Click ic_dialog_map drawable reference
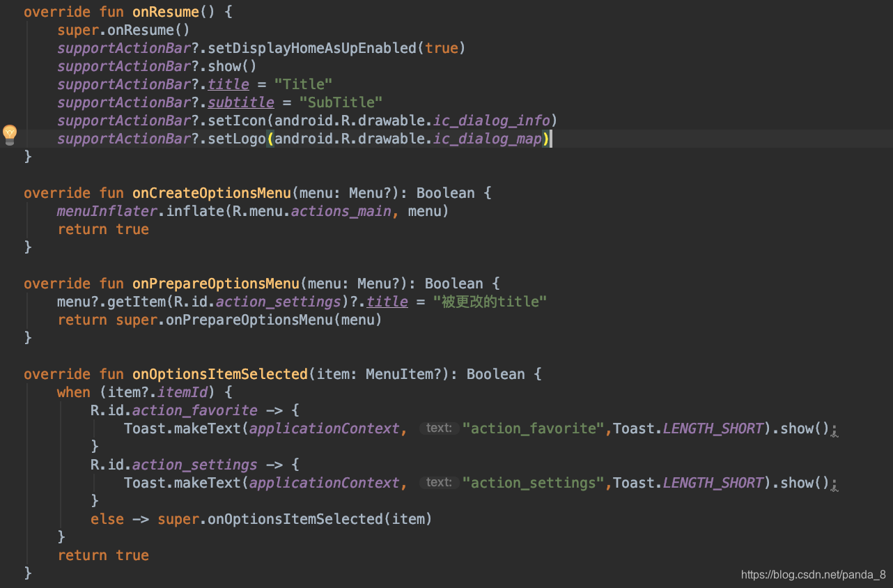 [488, 139]
